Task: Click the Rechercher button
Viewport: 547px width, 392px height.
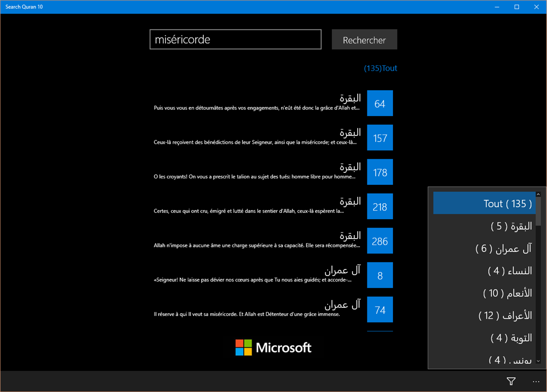Action: point(364,39)
